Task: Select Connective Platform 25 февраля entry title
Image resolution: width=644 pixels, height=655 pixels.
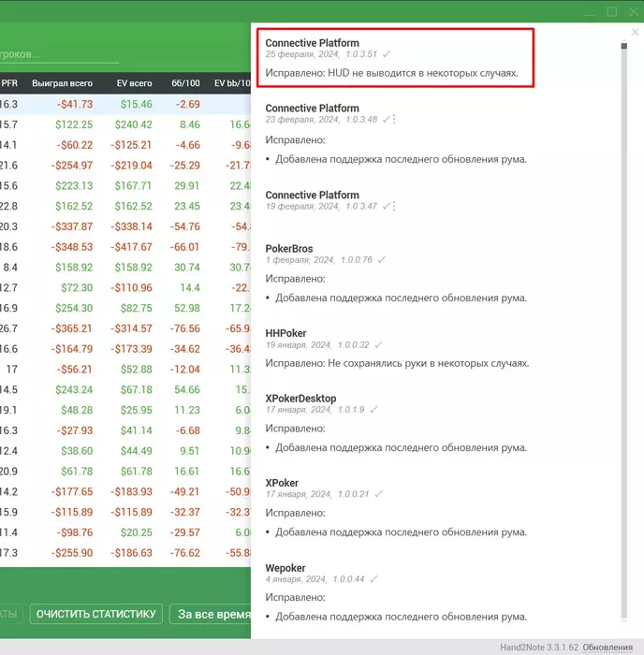Action: pos(313,43)
